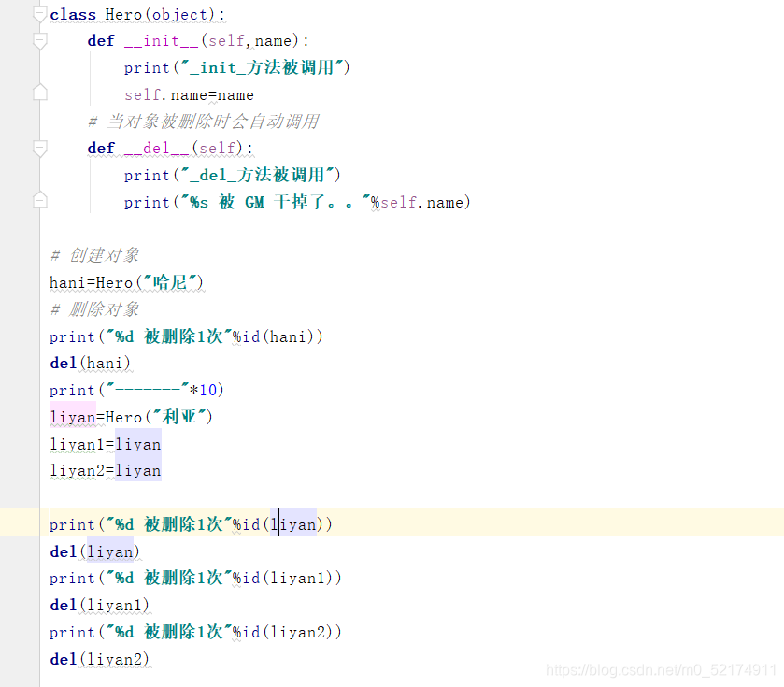Click the line liyan=Hero("利亚")
Screen dimensions: 784x687
point(131,417)
